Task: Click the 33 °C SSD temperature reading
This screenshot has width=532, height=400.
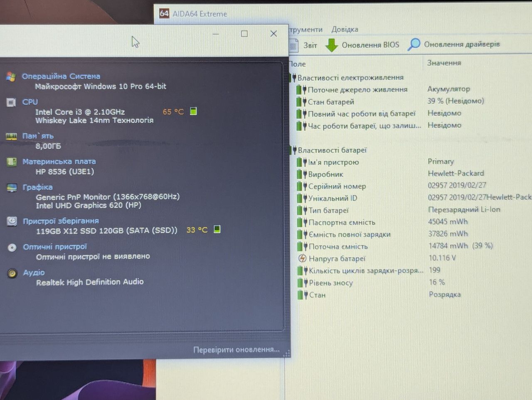Action: (197, 230)
